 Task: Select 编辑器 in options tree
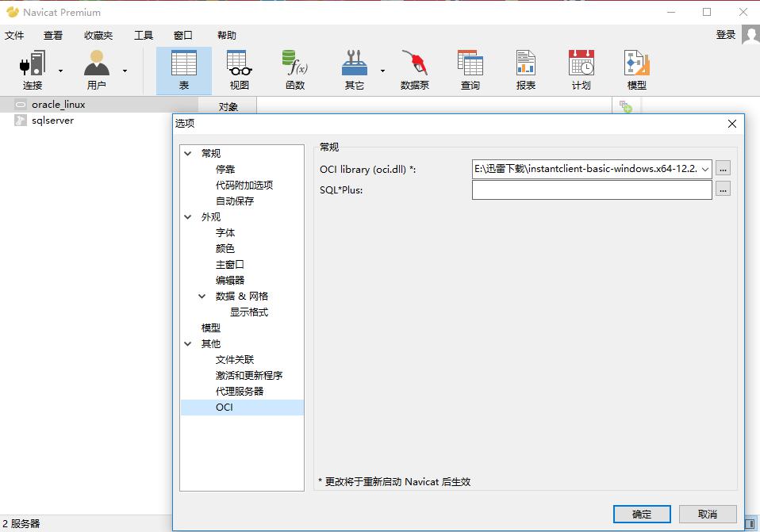click(230, 280)
